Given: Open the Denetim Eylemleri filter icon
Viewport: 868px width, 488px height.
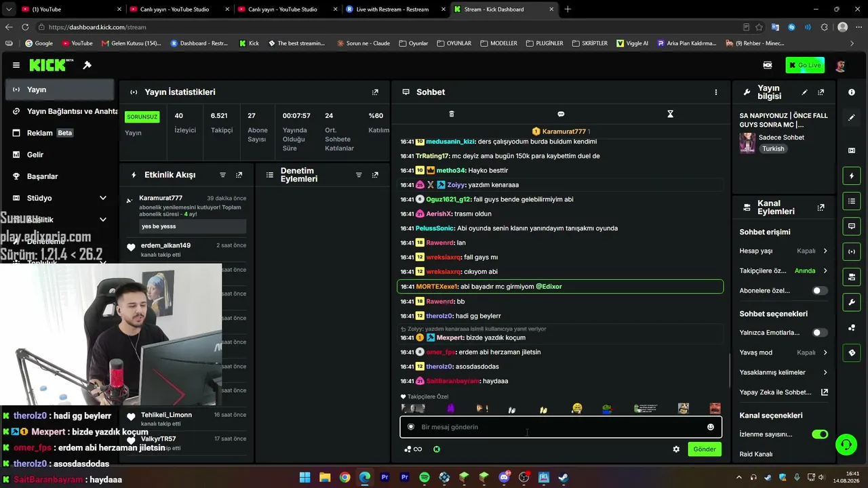Looking at the screenshot, I should point(359,175).
